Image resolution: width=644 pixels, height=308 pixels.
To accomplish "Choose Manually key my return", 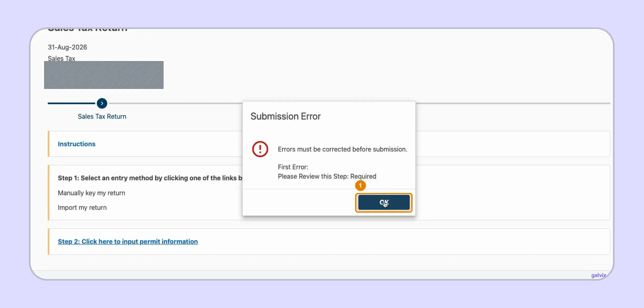I will (x=92, y=193).
